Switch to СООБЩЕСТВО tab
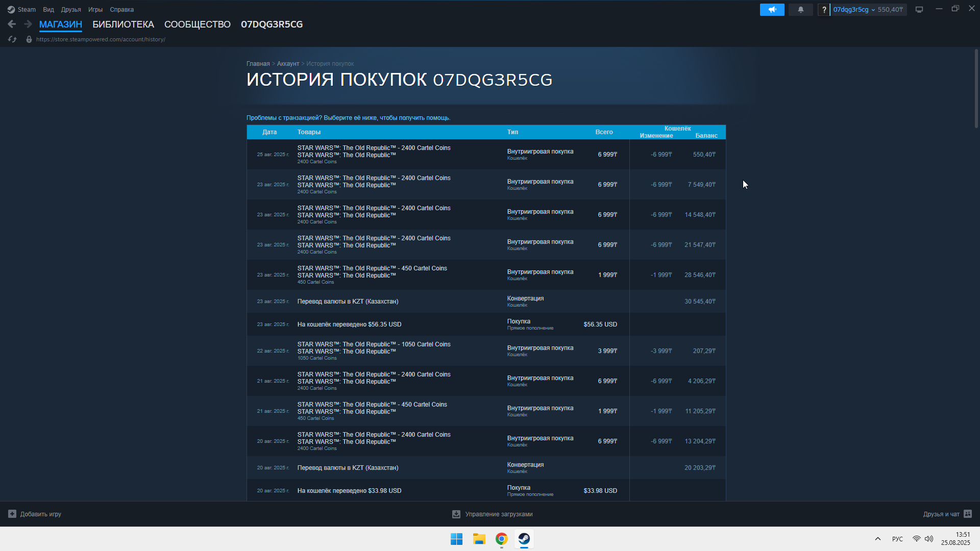 coord(198,24)
